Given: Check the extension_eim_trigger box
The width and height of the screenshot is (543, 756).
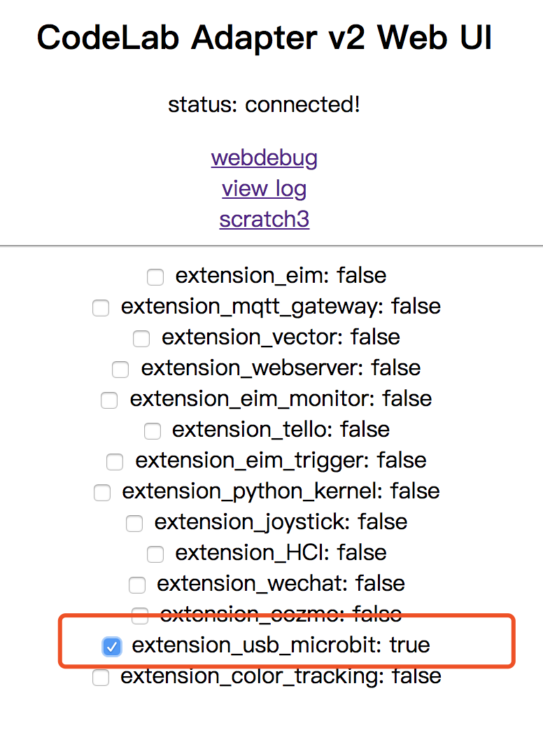Looking at the screenshot, I should [115, 462].
